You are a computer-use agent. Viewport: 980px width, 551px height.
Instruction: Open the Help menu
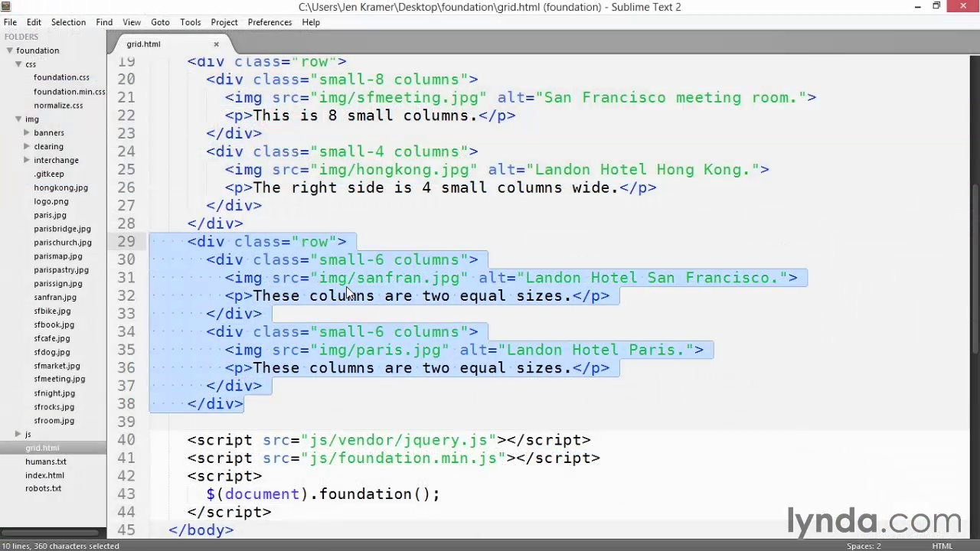coord(311,22)
